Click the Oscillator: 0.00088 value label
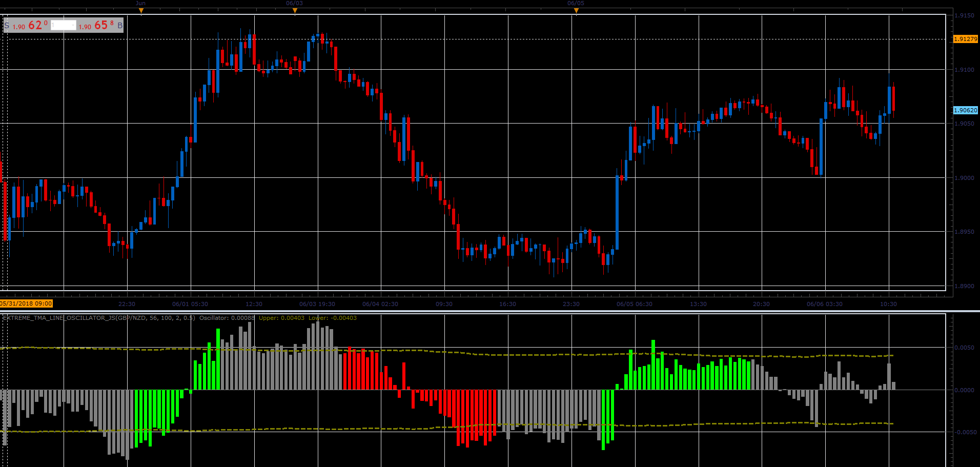 [x=227, y=318]
